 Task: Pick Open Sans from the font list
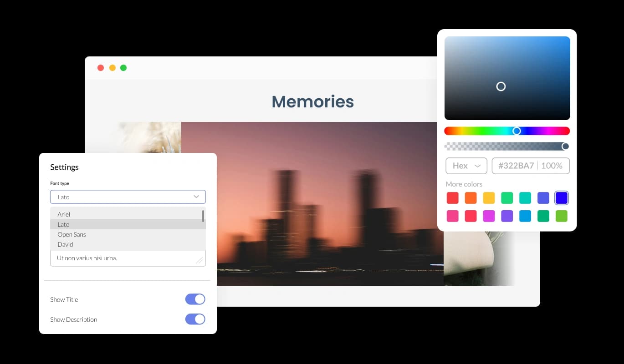pyautogui.click(x=128, y=234)
